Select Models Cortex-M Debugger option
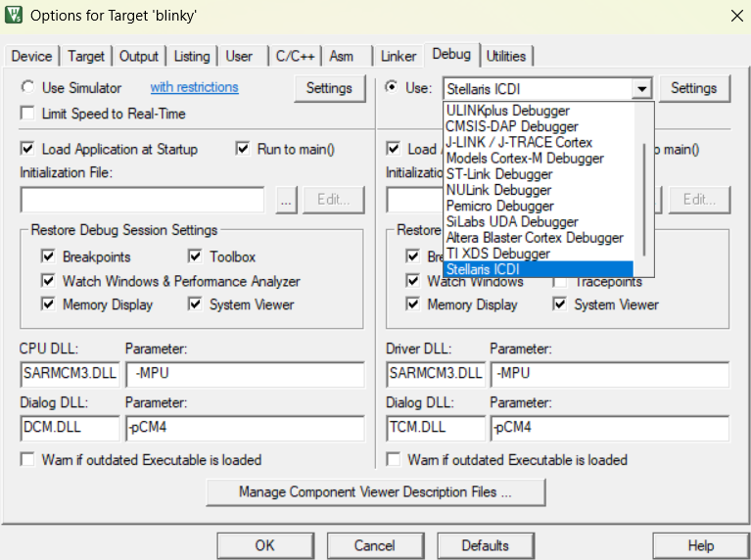 (539, 158)
